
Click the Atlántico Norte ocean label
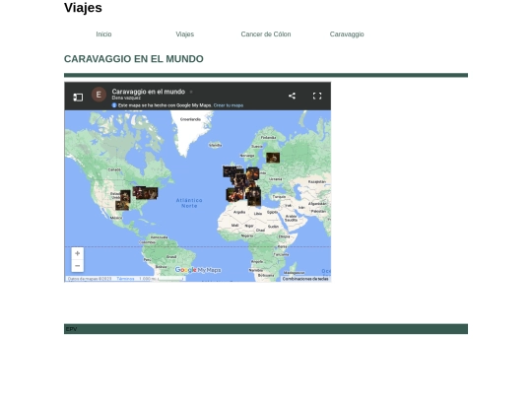point(189,203)
